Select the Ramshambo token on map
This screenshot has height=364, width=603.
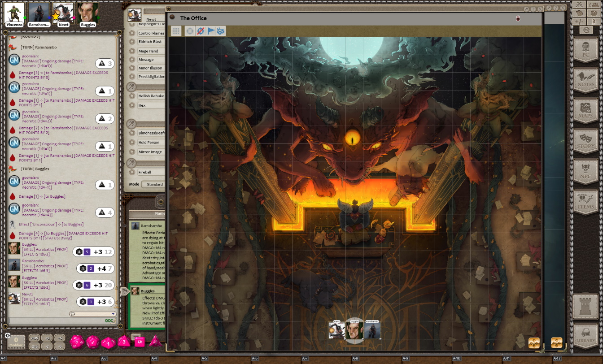[x=372, y=330]
